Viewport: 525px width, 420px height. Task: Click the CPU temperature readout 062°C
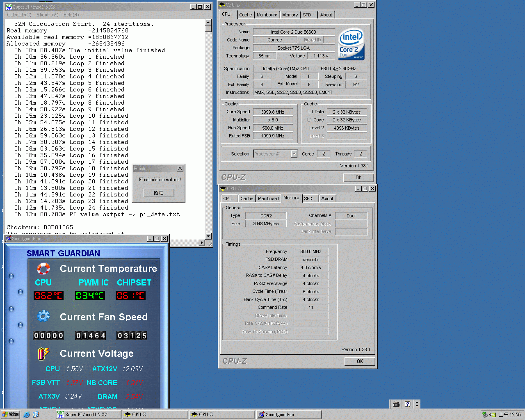tap(48, 295)
